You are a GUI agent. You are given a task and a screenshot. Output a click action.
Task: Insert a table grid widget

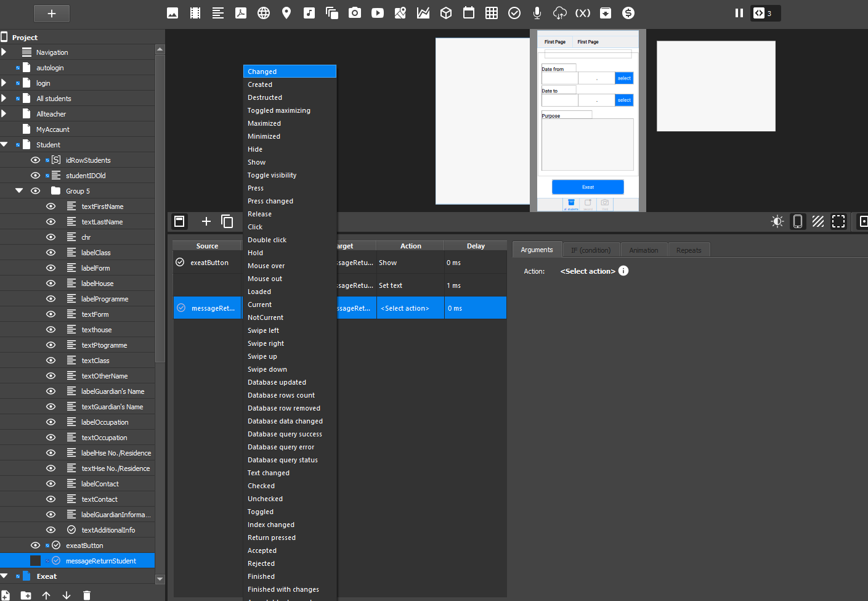coord(492,13)
